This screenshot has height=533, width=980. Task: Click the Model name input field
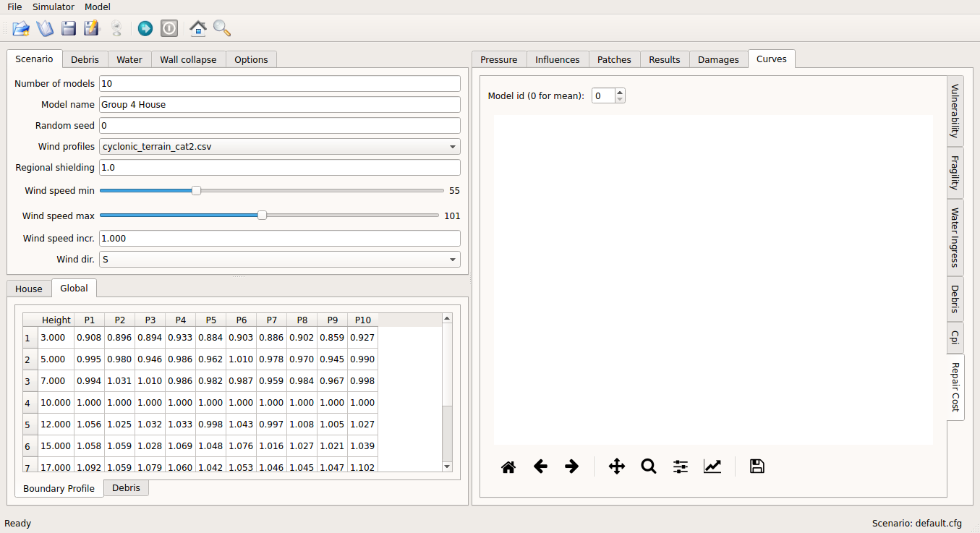tap(280, 104)
